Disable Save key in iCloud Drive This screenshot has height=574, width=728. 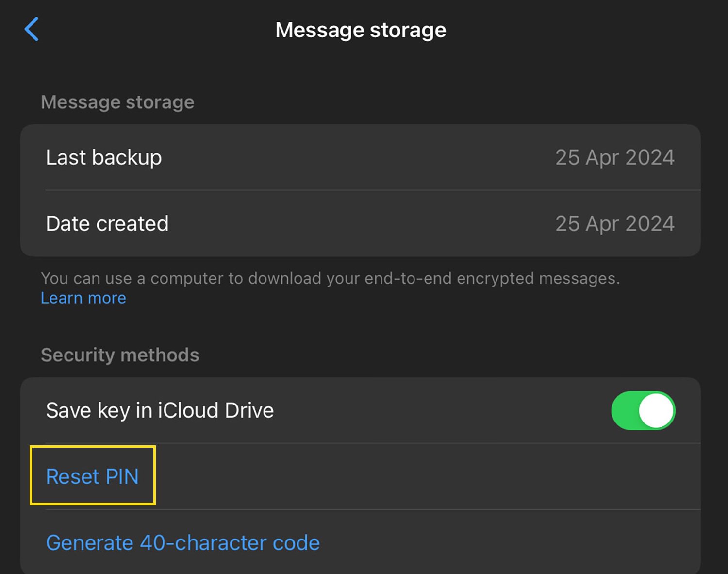[643, 410]
